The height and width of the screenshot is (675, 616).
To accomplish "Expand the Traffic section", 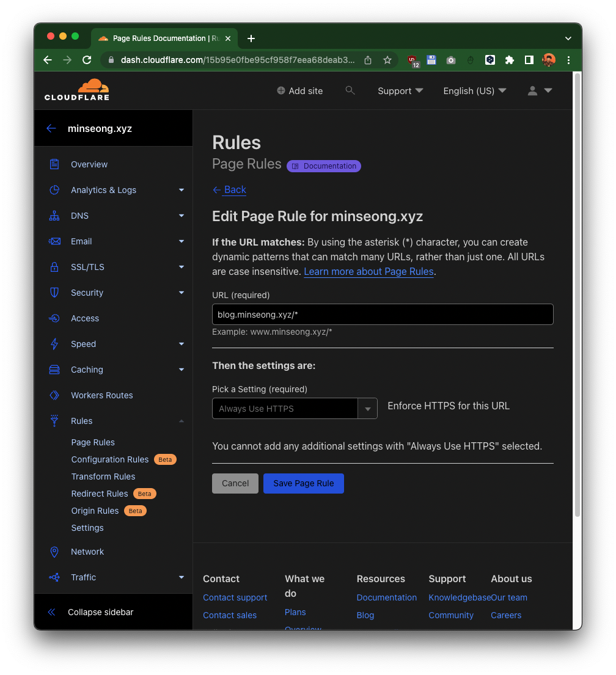I will [182, 577].
